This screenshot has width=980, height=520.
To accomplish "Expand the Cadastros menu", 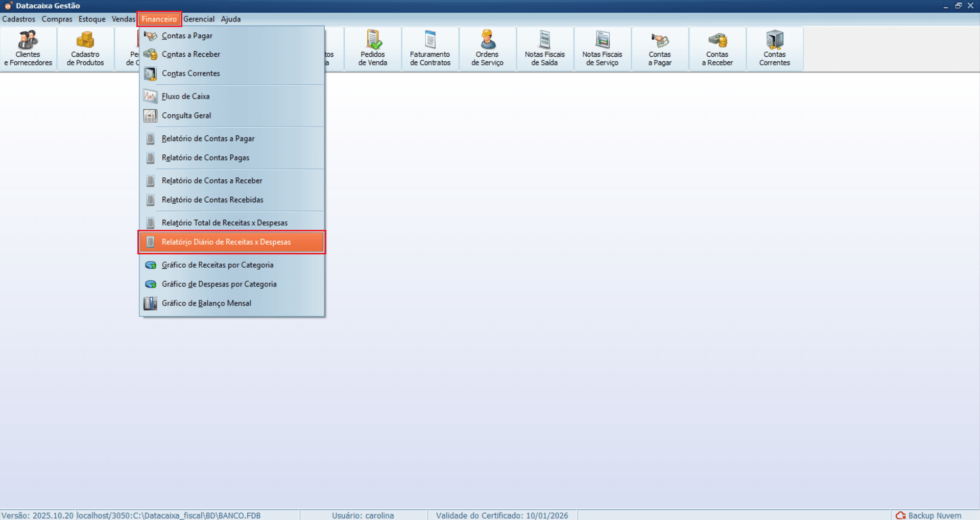I will (19, 19).
